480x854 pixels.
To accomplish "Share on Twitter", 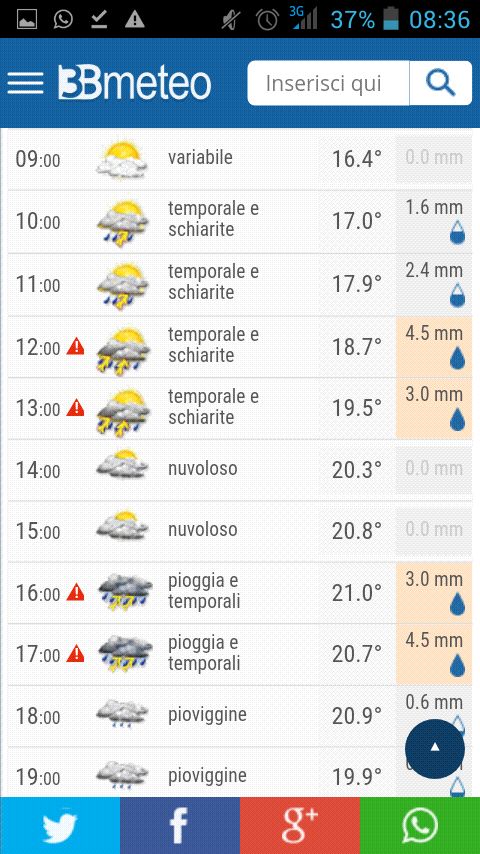I will 60,826.
